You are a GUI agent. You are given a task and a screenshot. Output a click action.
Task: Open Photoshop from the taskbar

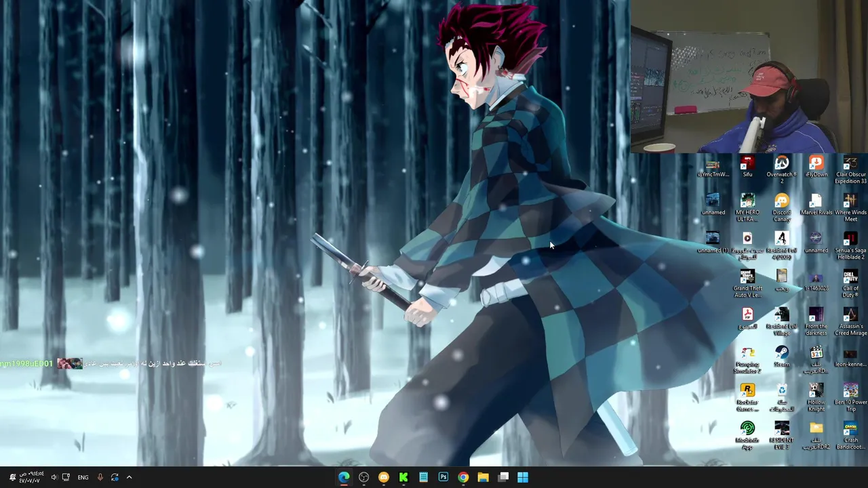(x=443, y=477)
